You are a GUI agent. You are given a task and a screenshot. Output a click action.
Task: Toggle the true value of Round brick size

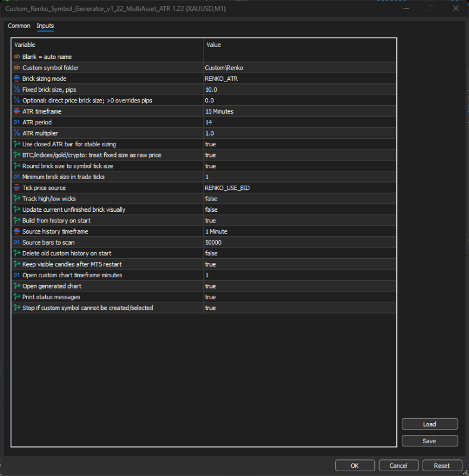coord(300,166)
